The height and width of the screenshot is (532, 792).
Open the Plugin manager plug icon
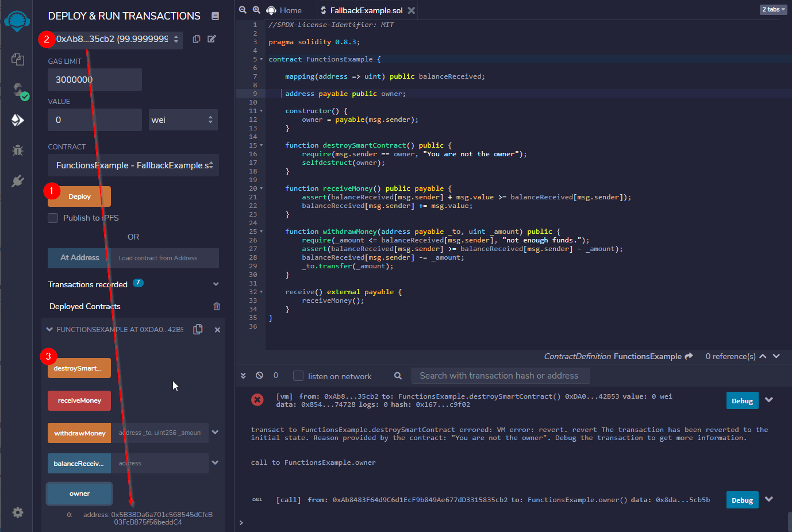tap(18, 181)
